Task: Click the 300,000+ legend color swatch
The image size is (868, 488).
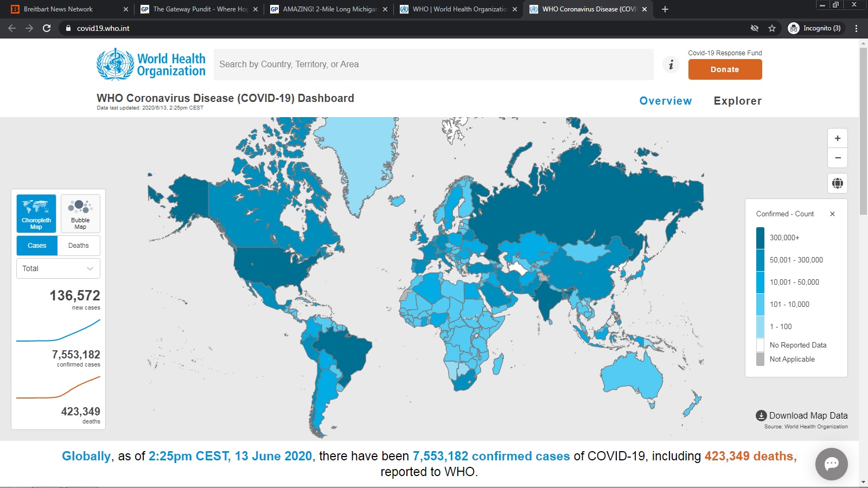Action: [760, 237]
